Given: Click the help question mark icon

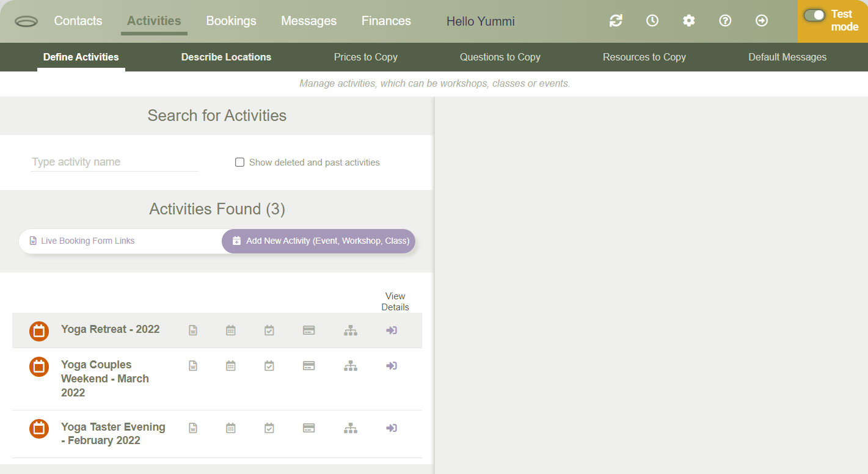Looking at the screenshot, I should pos(725,21).
